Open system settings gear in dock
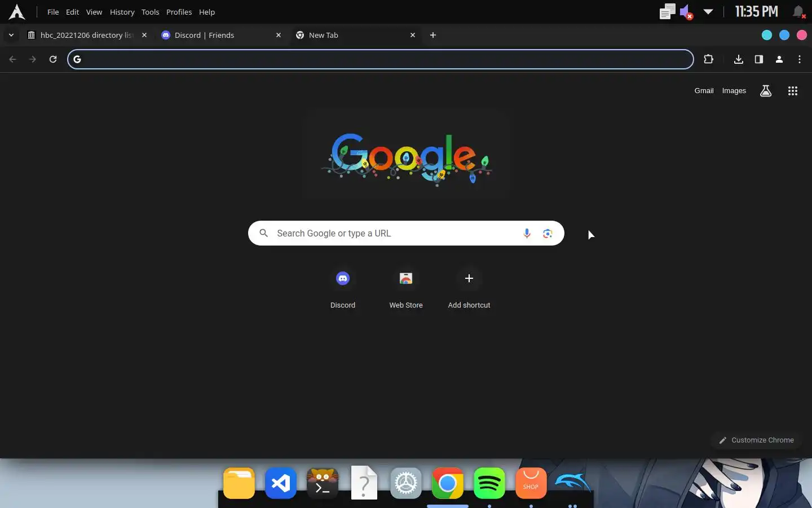The height and width of the screenshot is (508, 812). (406, 483)
